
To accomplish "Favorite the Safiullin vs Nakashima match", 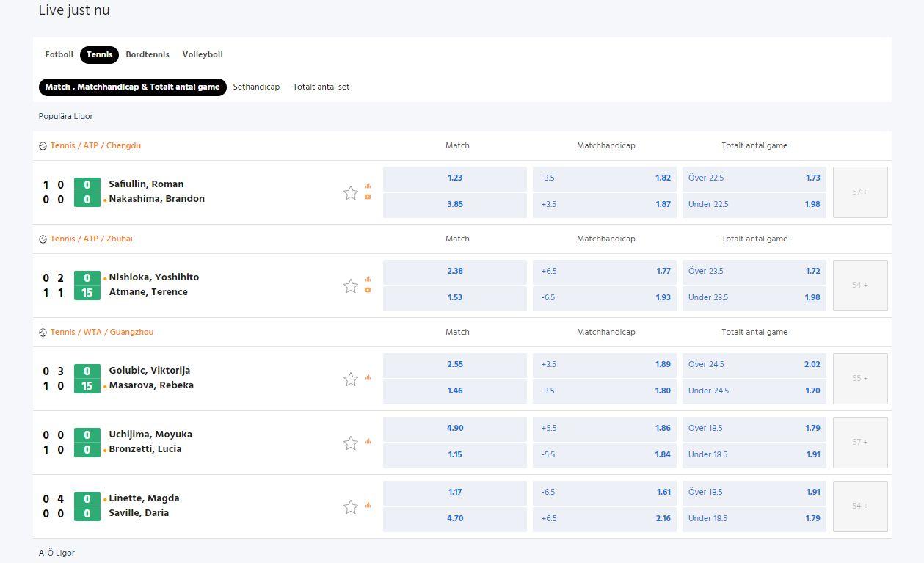I will 350,192.
